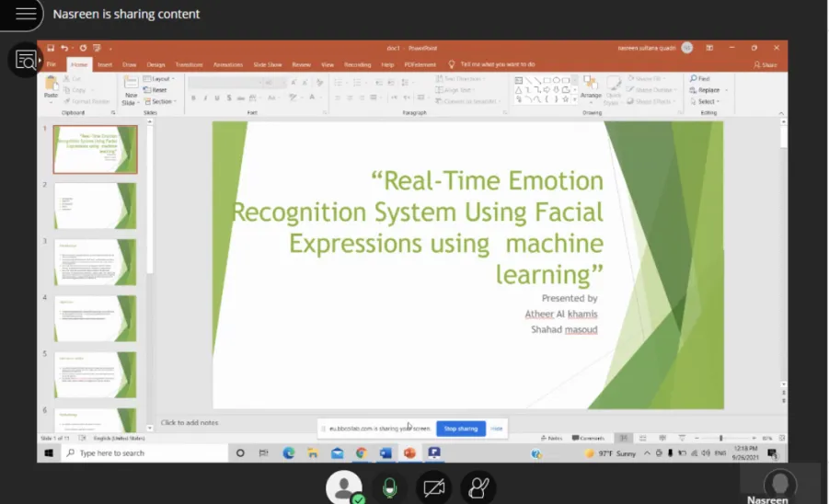Click the Undo arrow in title bar
829x504 pixels.
(x=64, y=48)
